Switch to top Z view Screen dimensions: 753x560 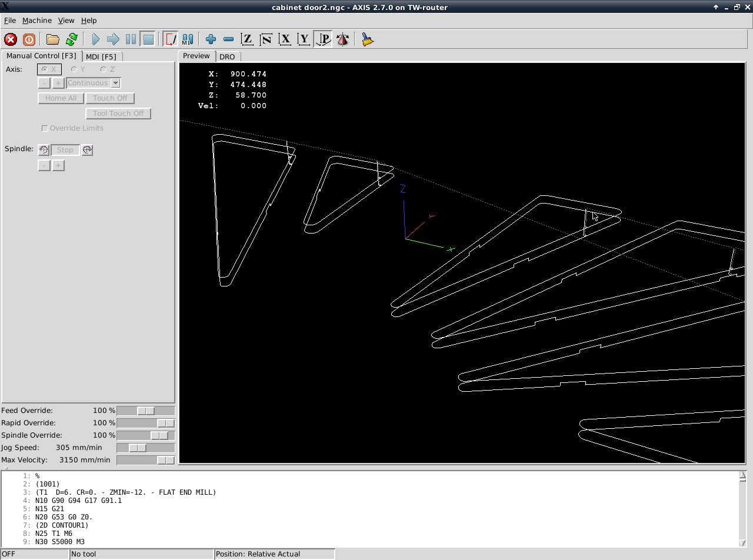click(248, 39)
